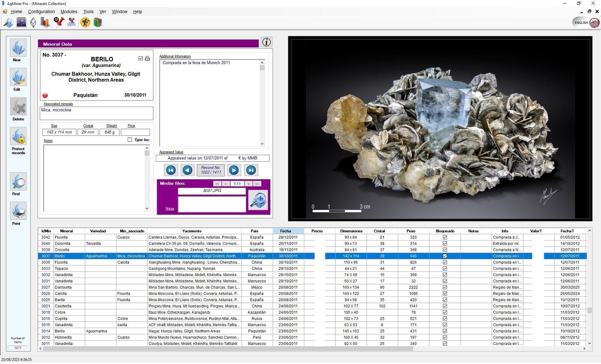Screen dimensions: 601x364
Task: Select the Protect records padlock icon
Action: [18, 136]
